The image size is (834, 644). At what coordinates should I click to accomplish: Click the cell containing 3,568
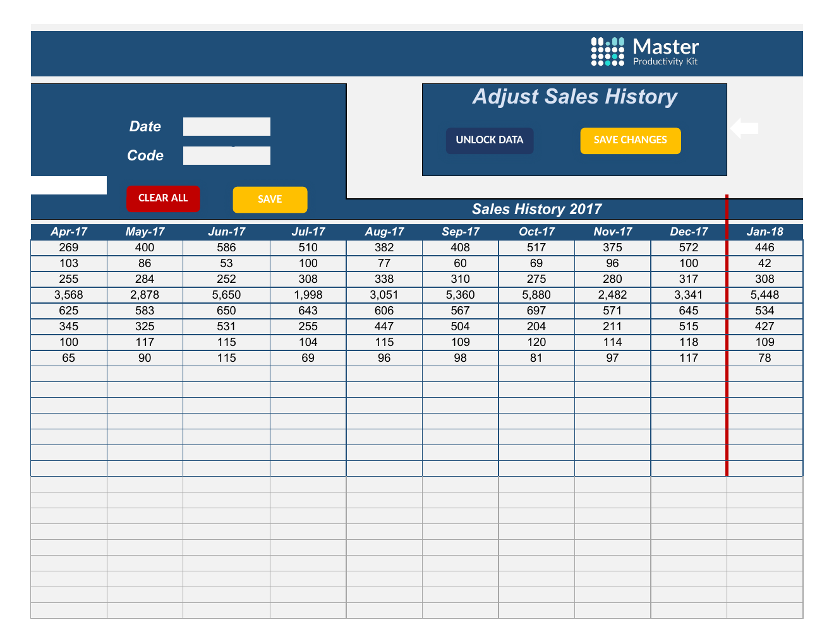pyautogui.click(x=69, y=295)
